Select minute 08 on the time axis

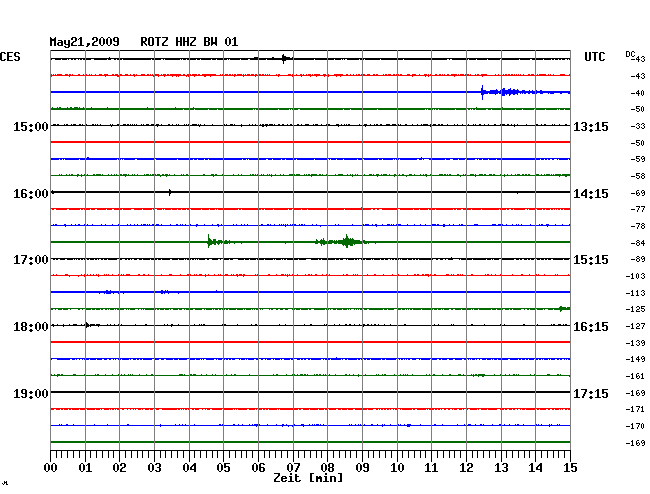327,467
